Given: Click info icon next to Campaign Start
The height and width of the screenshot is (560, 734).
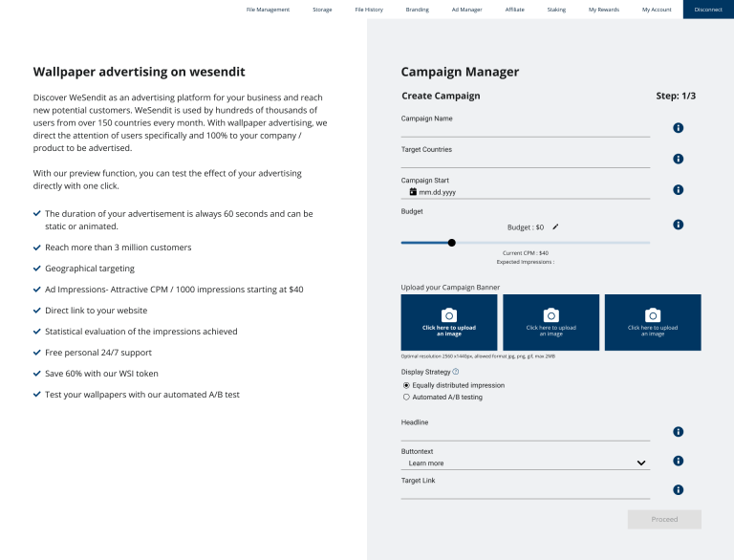Looking at the screenshot, I should point(678,189).
